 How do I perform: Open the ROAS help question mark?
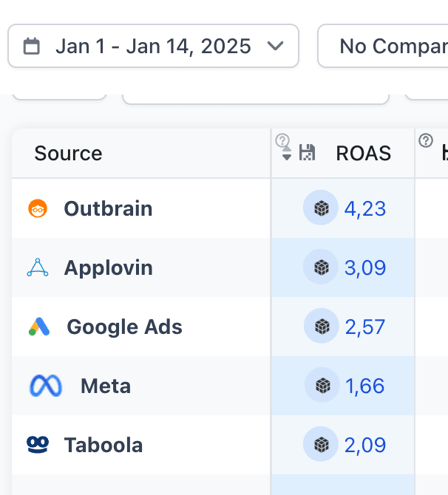(282, 140)
